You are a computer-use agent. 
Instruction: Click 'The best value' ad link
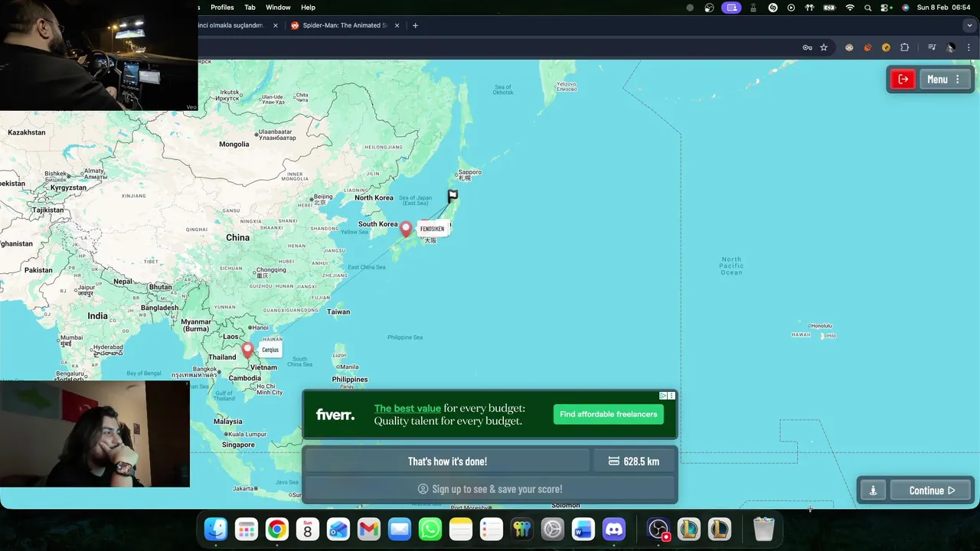[407, 409]
